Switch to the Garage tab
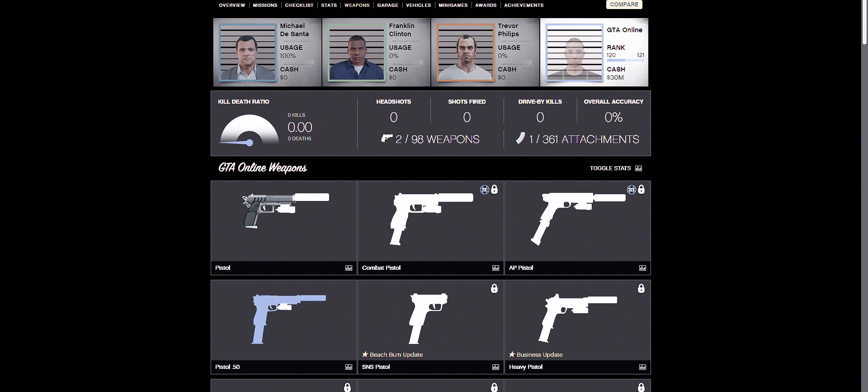868x392 pixels. (387, 5)
